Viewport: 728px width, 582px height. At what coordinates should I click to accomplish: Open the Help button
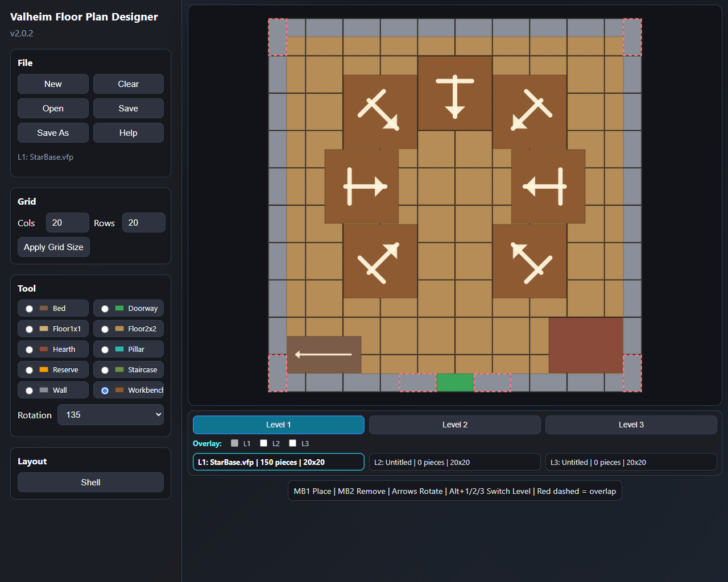coord(129,133)
